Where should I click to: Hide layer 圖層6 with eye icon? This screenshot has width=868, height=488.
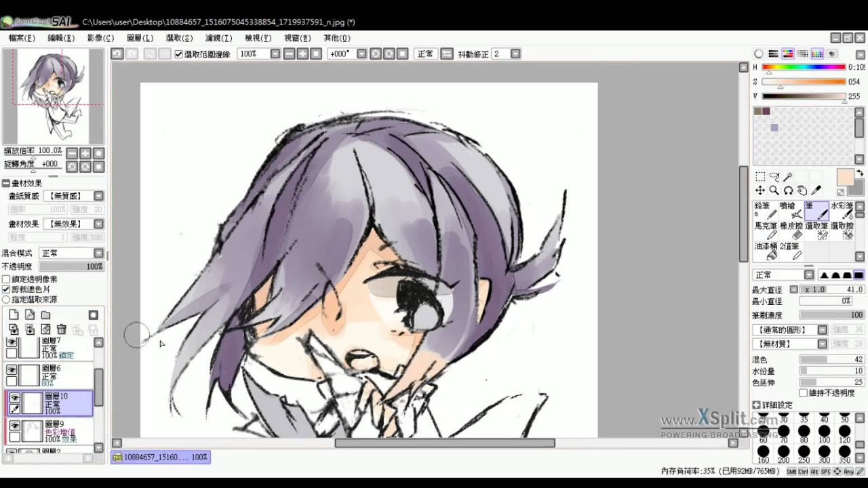pos(12,370)
